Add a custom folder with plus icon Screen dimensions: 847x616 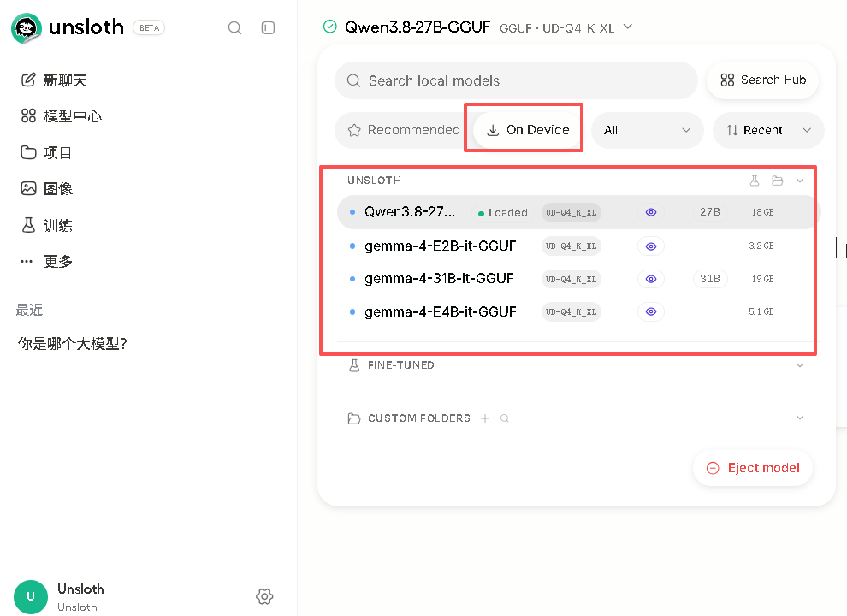click(485, 418)
